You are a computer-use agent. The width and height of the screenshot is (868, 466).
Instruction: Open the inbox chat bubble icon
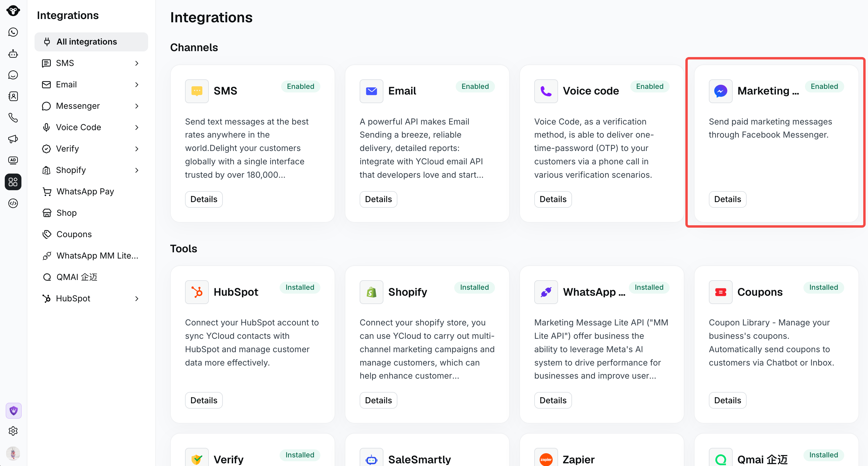[x=13, y=75]
